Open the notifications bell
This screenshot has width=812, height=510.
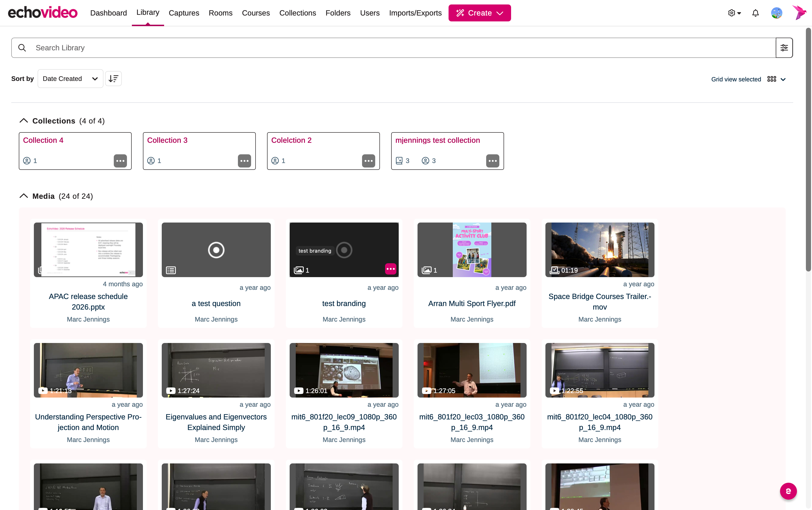[x=755, y=13]
